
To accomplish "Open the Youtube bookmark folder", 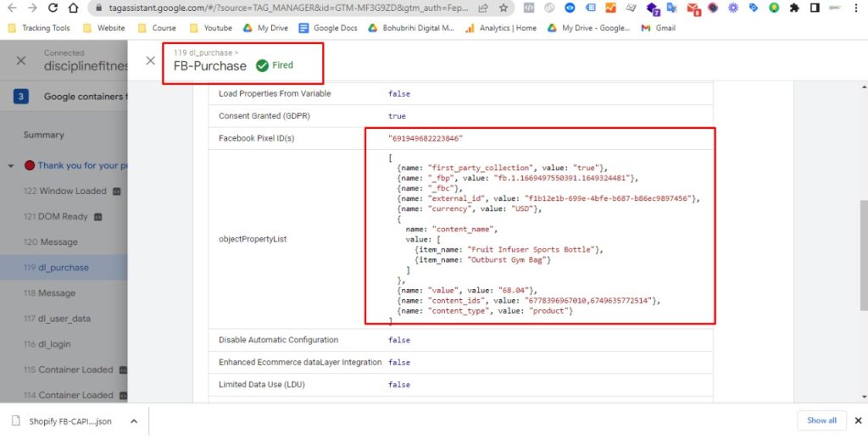I will [212, 28].
